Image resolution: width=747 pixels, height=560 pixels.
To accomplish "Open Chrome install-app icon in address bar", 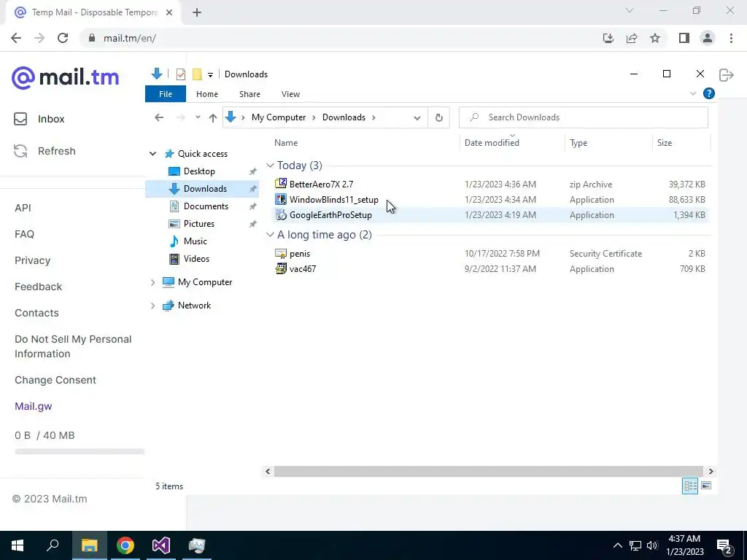I will coord(608,38).
